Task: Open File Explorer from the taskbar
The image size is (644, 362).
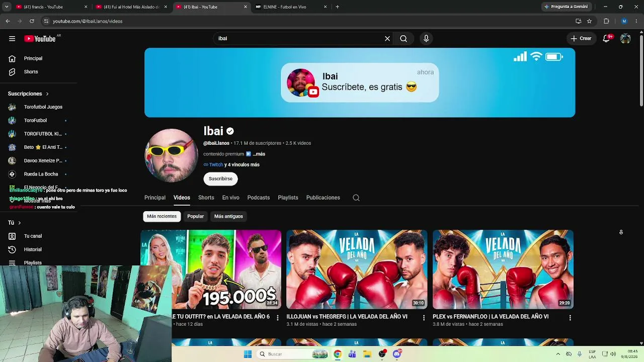Action: point(367,354)
